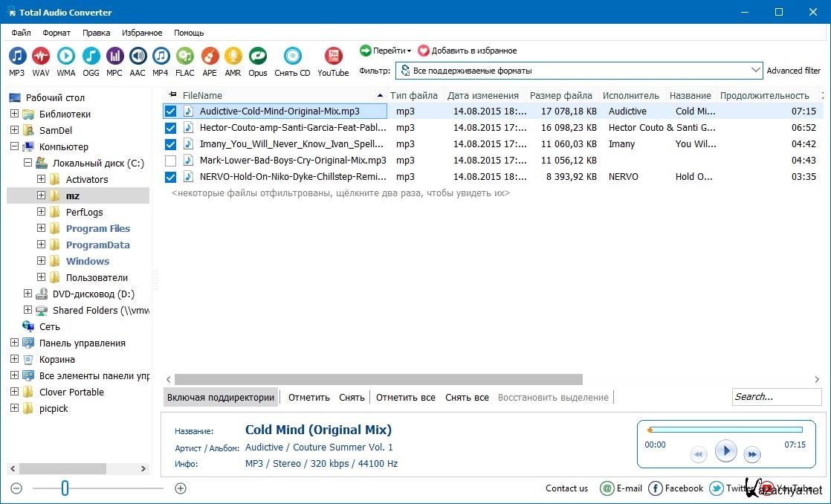
Task: Uncheck the Audictive-Cold-Mind file checkbox
Action: tap(171, 112)
